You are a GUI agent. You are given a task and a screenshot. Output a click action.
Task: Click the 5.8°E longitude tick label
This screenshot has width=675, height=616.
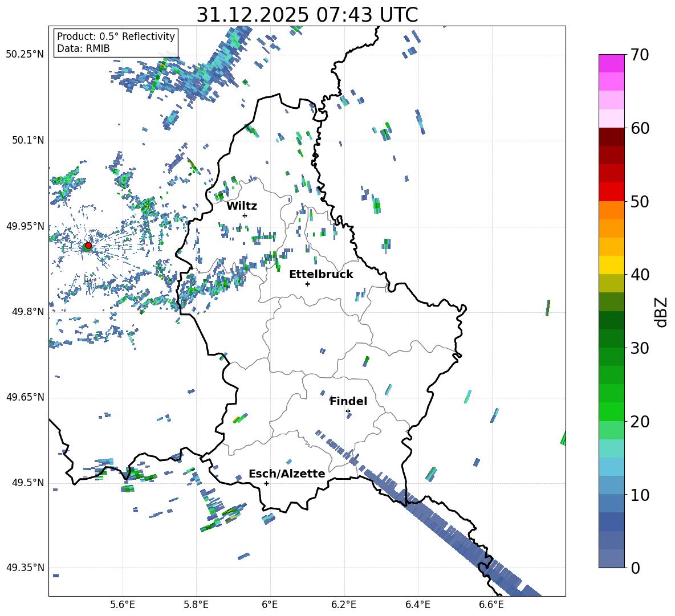pos(196,605)
